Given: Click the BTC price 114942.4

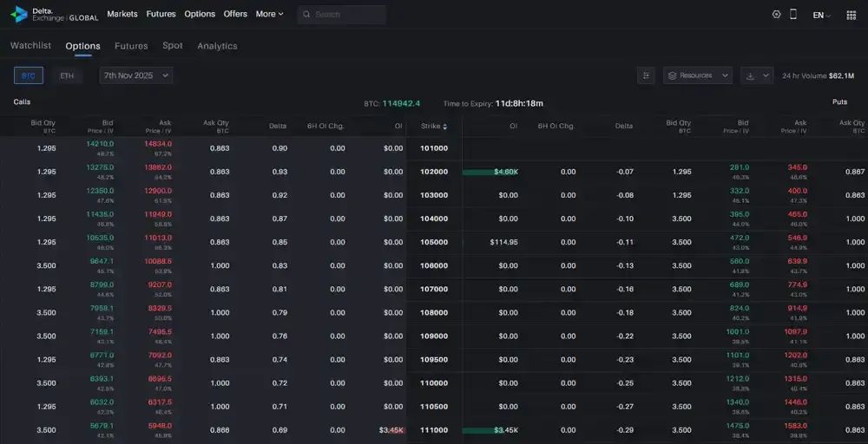Looking at the screenshot, I should tap(401, 103).
